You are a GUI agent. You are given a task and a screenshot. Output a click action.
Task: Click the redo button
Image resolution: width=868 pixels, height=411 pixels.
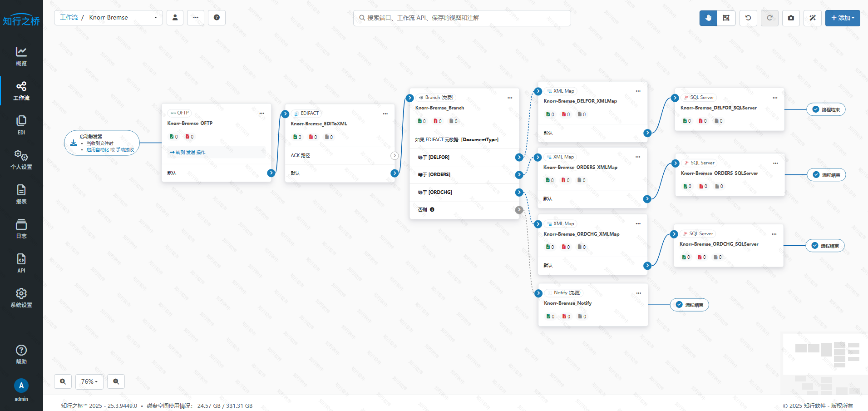pyautogui.click(x=769, y=18)
